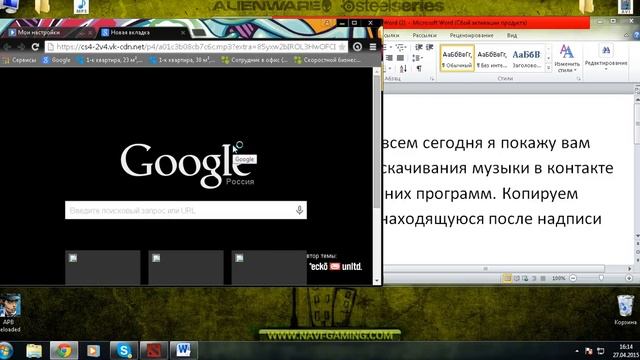Open Skype from taskbar

coord(124,351)
